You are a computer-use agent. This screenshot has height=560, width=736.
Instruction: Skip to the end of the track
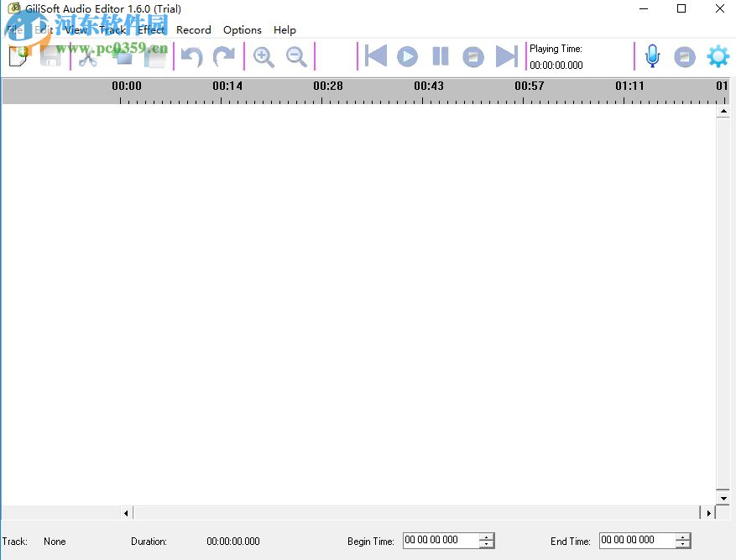(507, 56)
